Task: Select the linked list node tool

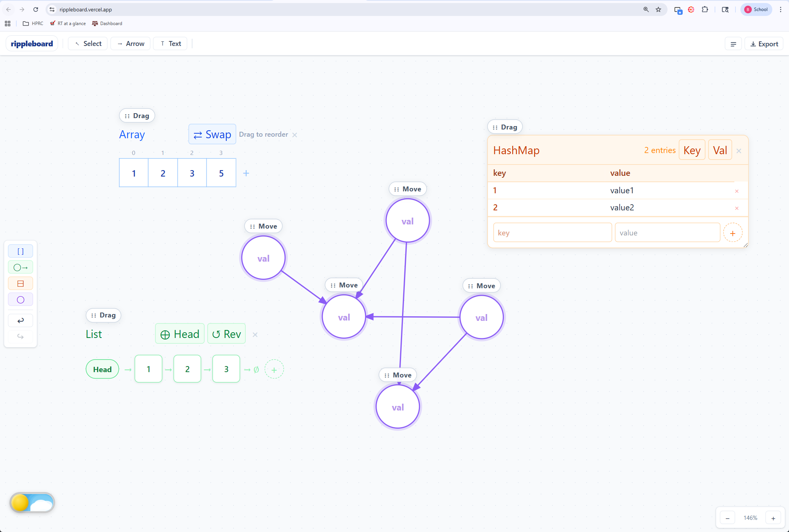Action: point(21,268)
